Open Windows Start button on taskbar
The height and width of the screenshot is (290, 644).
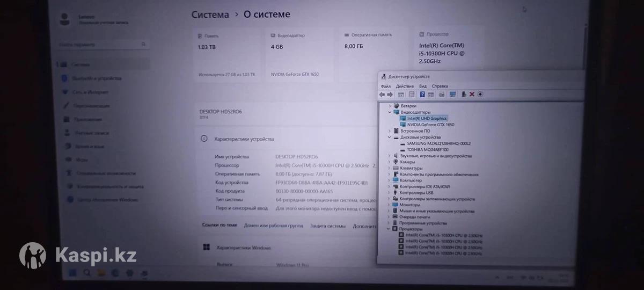coord(72,273)
